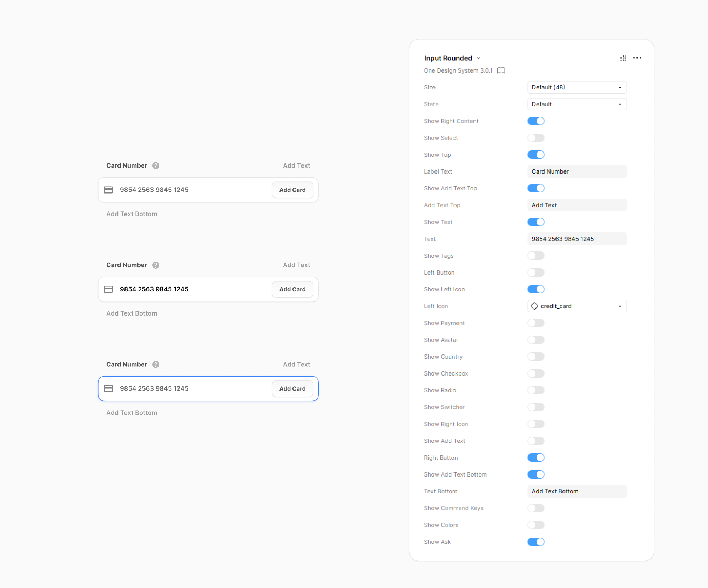Click the documentation book icon
The width and height of the screenshot is (708, 588).
tap(501, 70)
